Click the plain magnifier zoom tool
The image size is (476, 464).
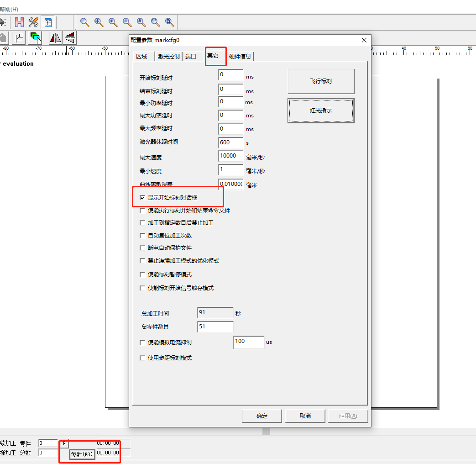[84, 22]
